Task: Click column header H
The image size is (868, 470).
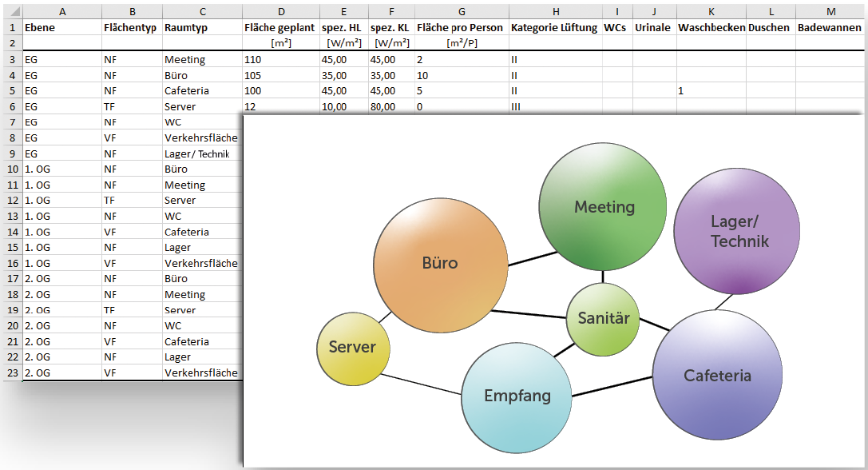Action: pyautogui.click(x=555, y=10)
